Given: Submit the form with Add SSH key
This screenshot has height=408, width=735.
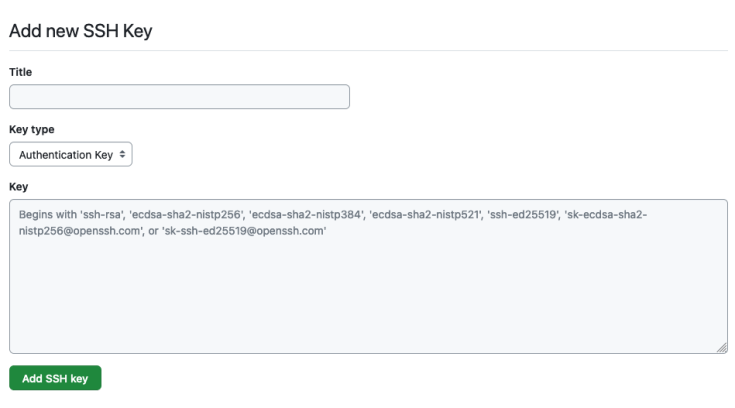Looking at the screenshot, I should [55, 378].
